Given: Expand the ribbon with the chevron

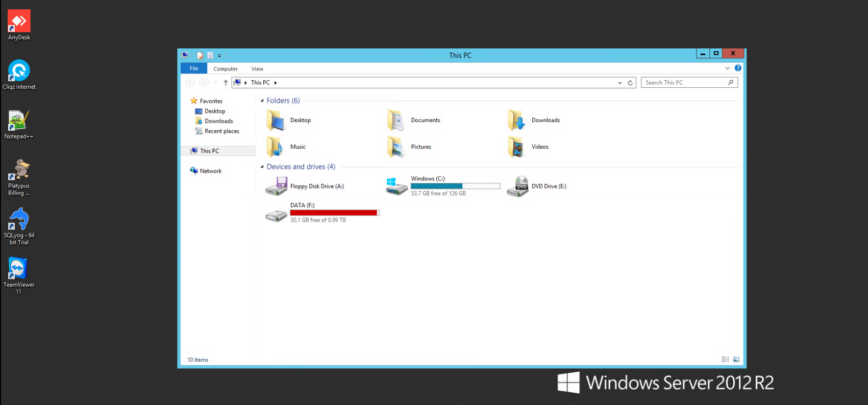Looking at the screenshot, I should (x=728, y=68).
